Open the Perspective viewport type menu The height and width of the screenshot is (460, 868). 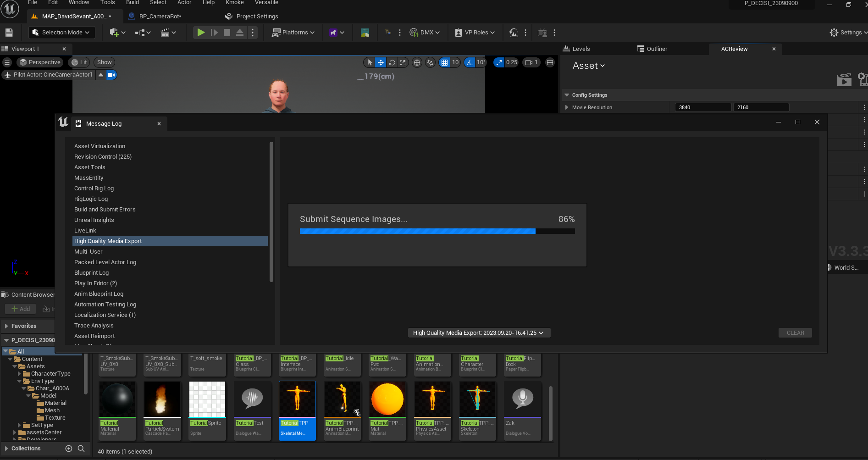click(40, 62)
